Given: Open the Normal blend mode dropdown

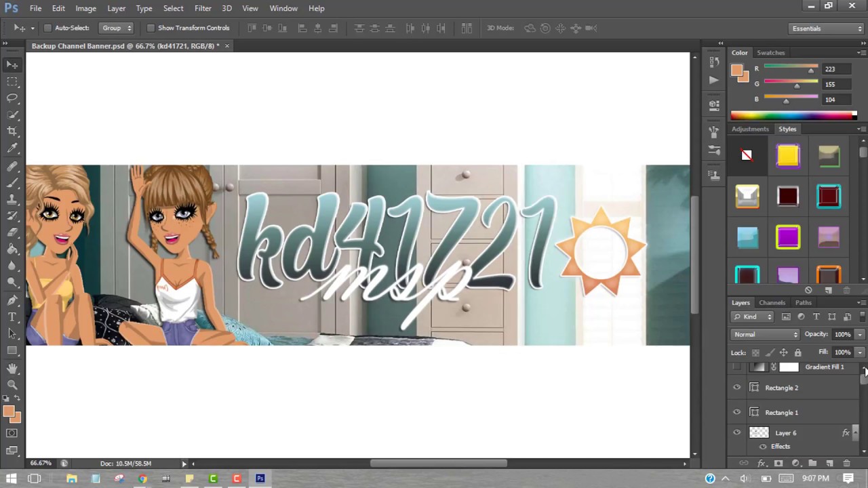Looking at the screenshot, I should click(x=766, y=334).
